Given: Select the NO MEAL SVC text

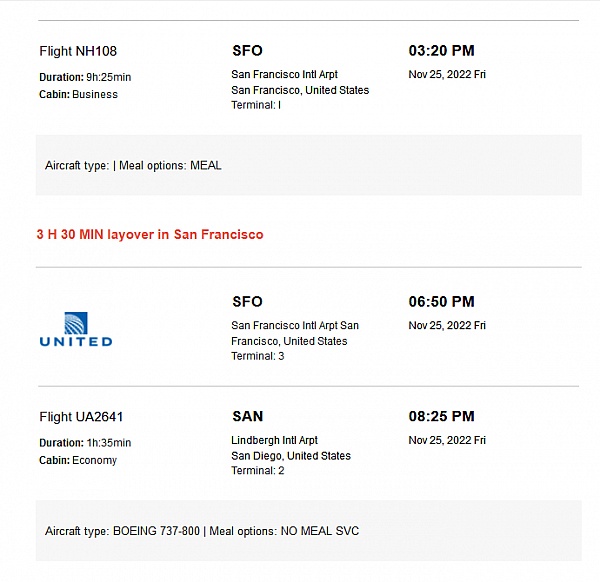Looking at the screenshot, I should (319, 531).
